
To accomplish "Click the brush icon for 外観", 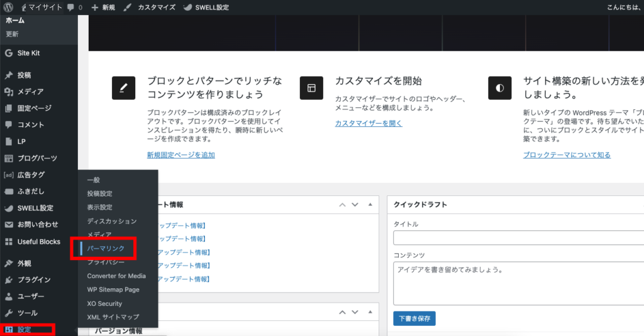I will [9, 263].
